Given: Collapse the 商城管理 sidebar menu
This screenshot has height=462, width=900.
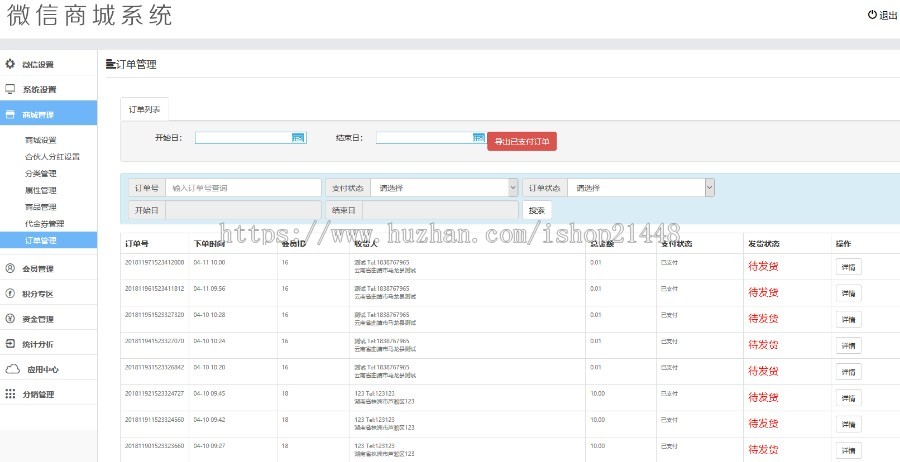Looking at the screenshot, I should coord(48,115).
